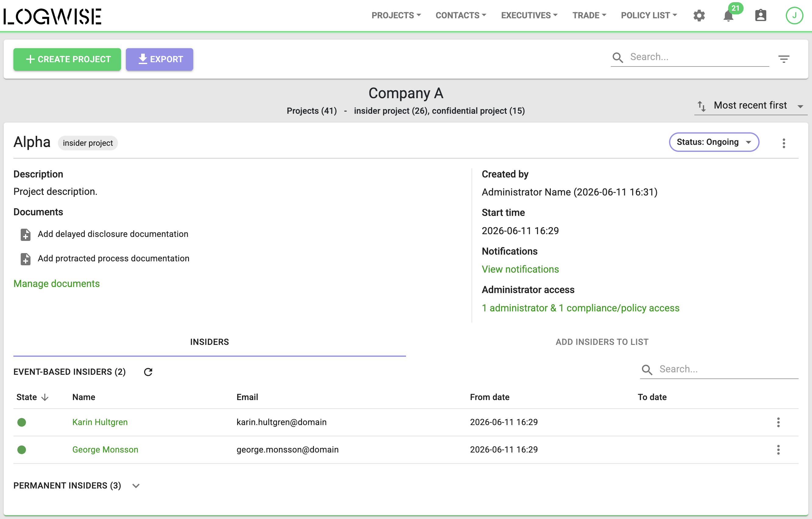Click the Company A heading

406,93
